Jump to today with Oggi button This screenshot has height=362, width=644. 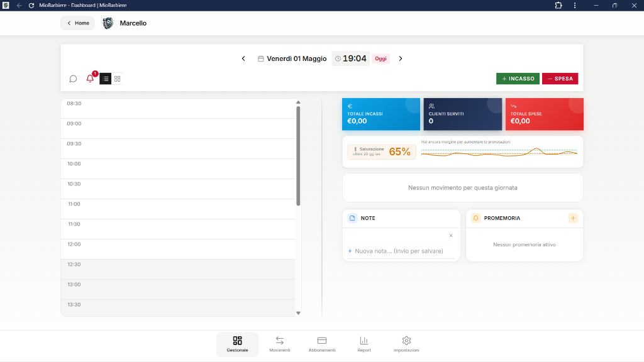click(x=380, y=58)
